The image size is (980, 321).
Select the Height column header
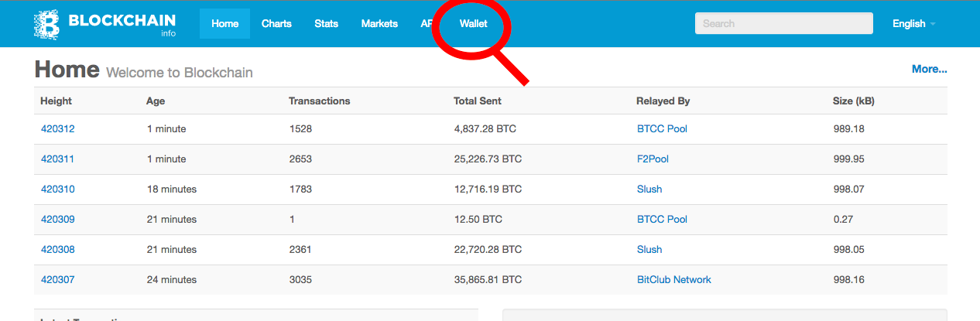pyautogui.click(x=56, y=101)
